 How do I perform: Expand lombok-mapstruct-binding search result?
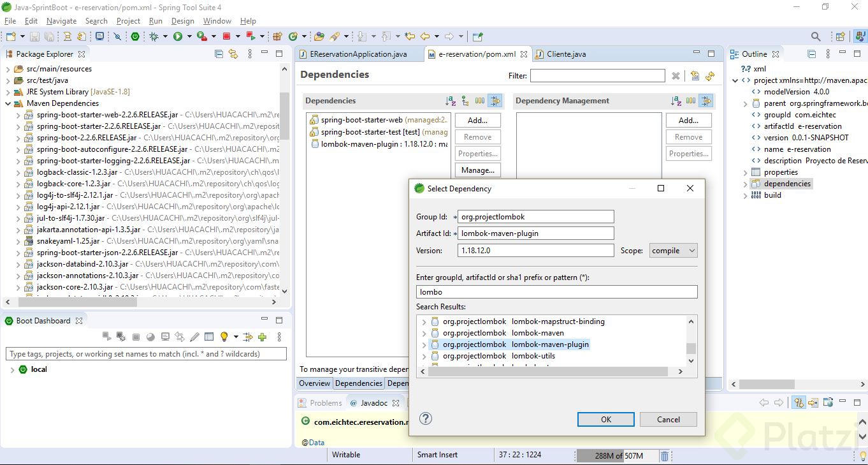coord(424,321)
